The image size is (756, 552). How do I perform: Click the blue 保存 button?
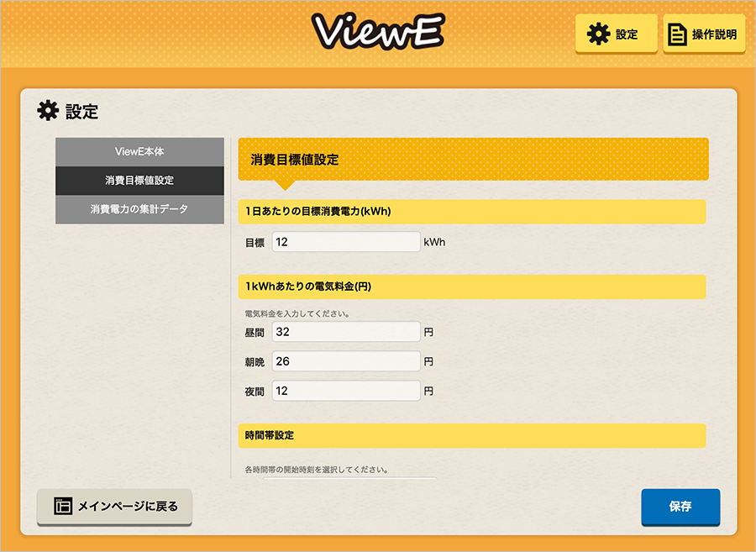(x=680, y=506)
